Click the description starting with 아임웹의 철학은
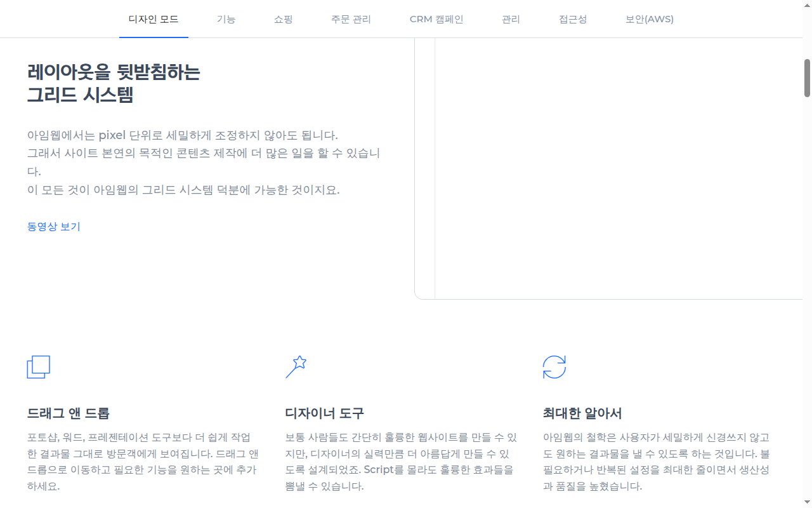This screenshot has height=508, width=812. click(657, 462)
